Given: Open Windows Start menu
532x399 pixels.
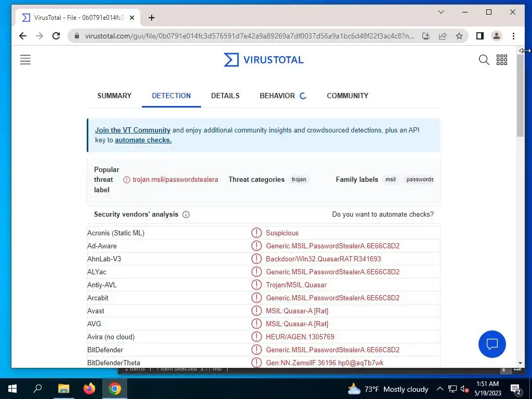Looking at the screenshot, I should coord(12,389).
